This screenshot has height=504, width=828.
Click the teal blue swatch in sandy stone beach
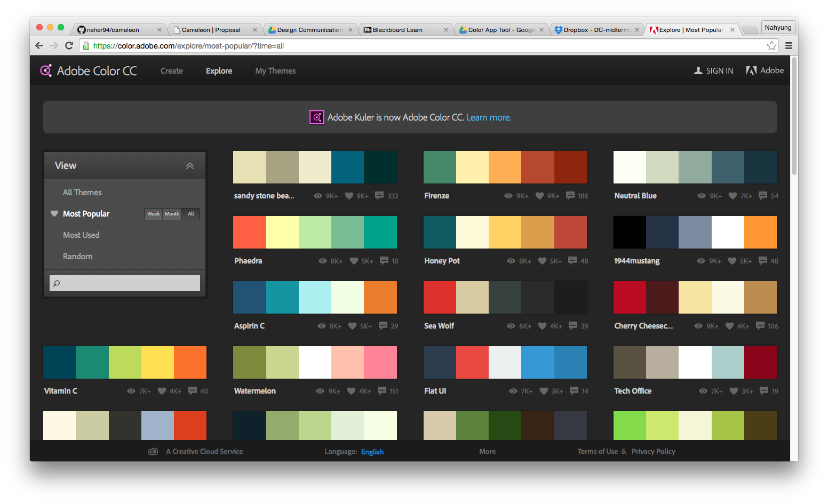(347, 167)
